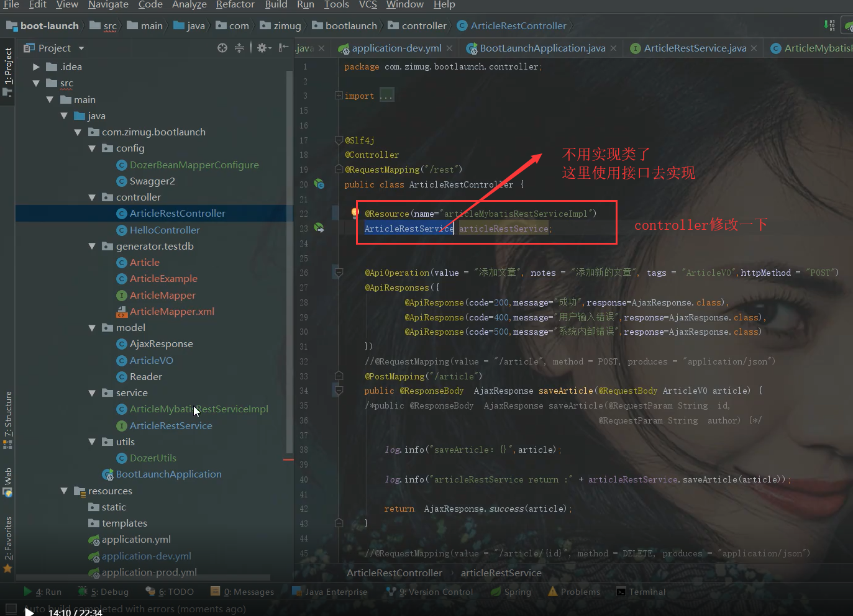This screenshot has width=853, height=616.
Task: Click the bootlaunch breadcrumb in navigation bar
Action: pyautogui.click(x=345, y=25)
